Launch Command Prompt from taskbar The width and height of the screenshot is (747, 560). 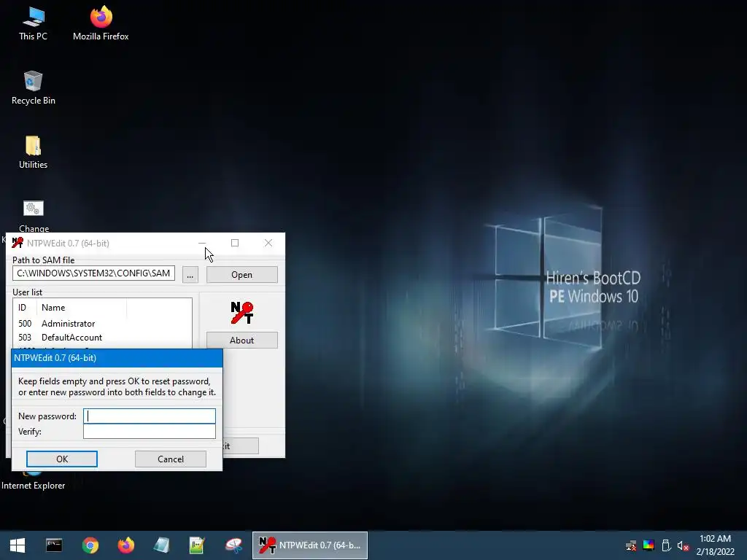coord(54,545)
